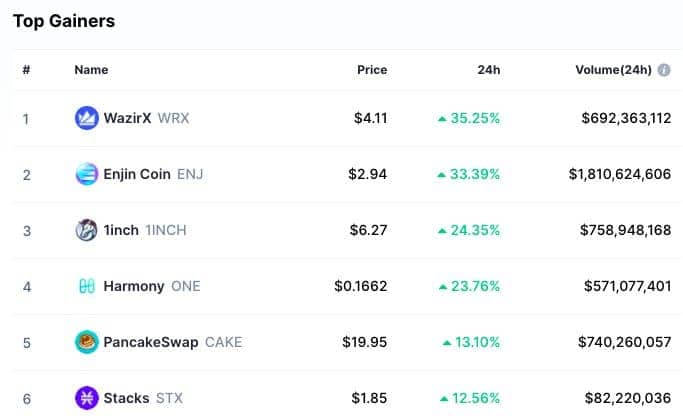Sort by the # rank column header
Image resolution: width=683 pixels, height=416 pixels.
pyautogui.click(x=26, y=70)
